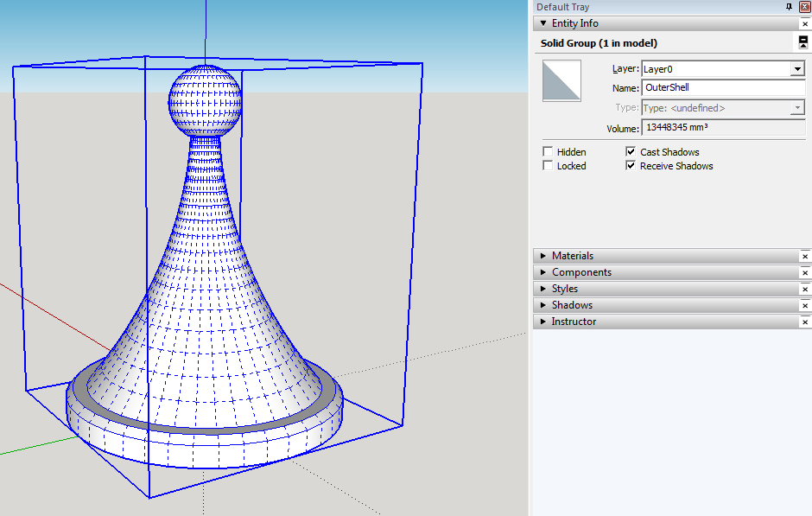Open the Type dropdown

[799, 107]
